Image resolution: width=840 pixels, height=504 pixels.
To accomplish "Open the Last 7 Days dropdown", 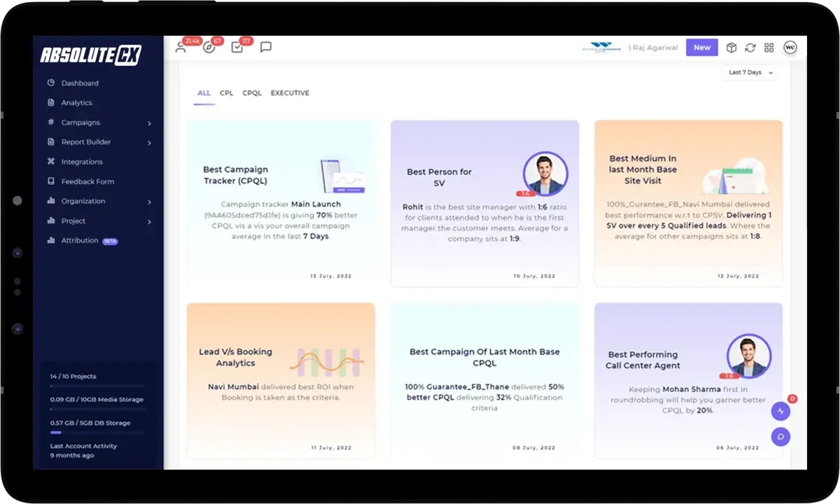I will 750,73.
